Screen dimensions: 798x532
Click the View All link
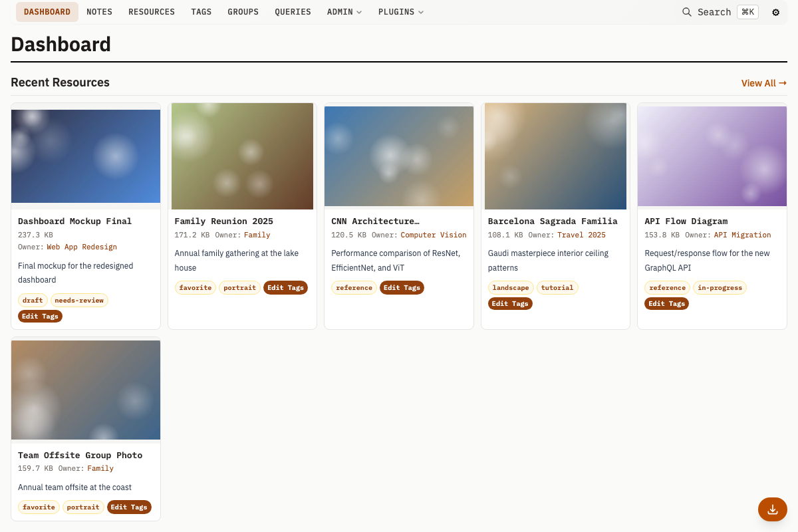pyautogui.click(x=763, y=83)
